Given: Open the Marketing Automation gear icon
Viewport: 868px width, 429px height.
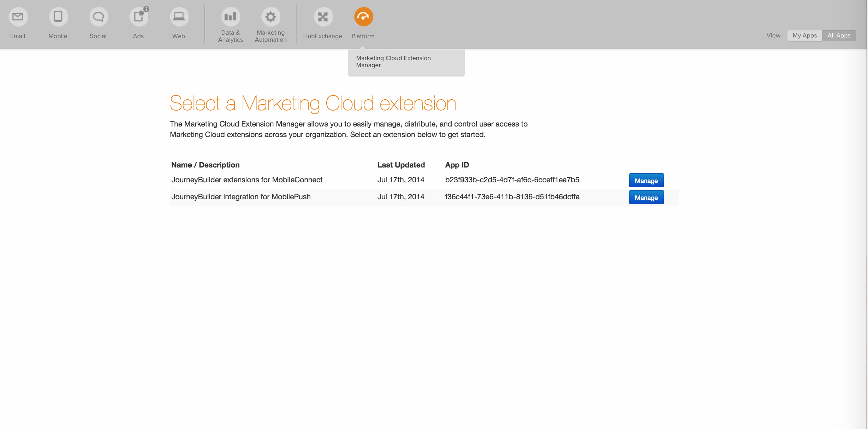Looking at the screenshot, I should pyautogui.click(x=271, y=17).
